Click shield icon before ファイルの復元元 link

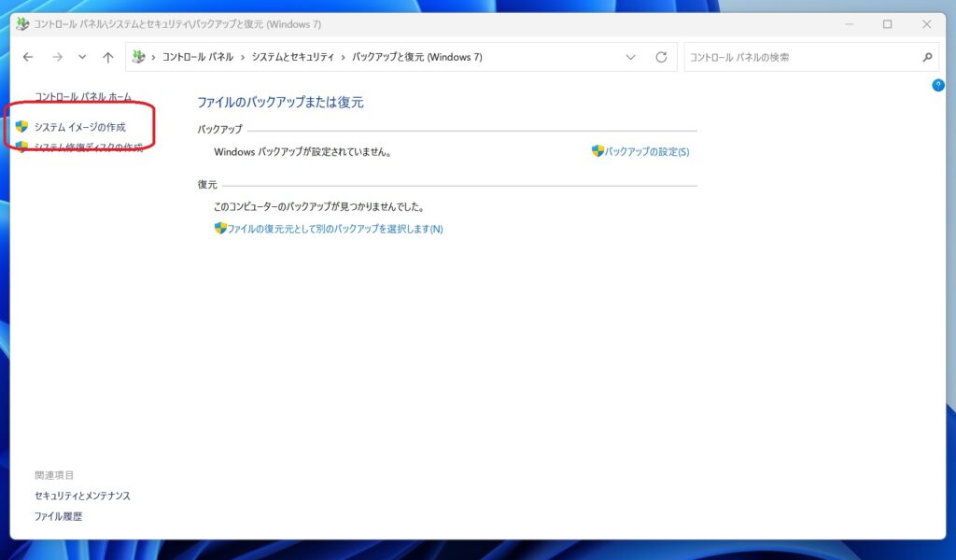point(220,229)
